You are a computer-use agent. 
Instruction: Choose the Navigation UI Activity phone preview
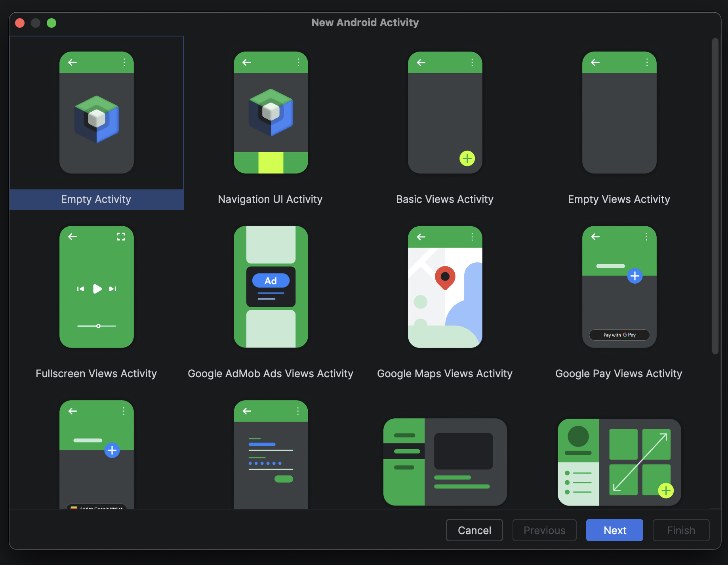(271, 113)
